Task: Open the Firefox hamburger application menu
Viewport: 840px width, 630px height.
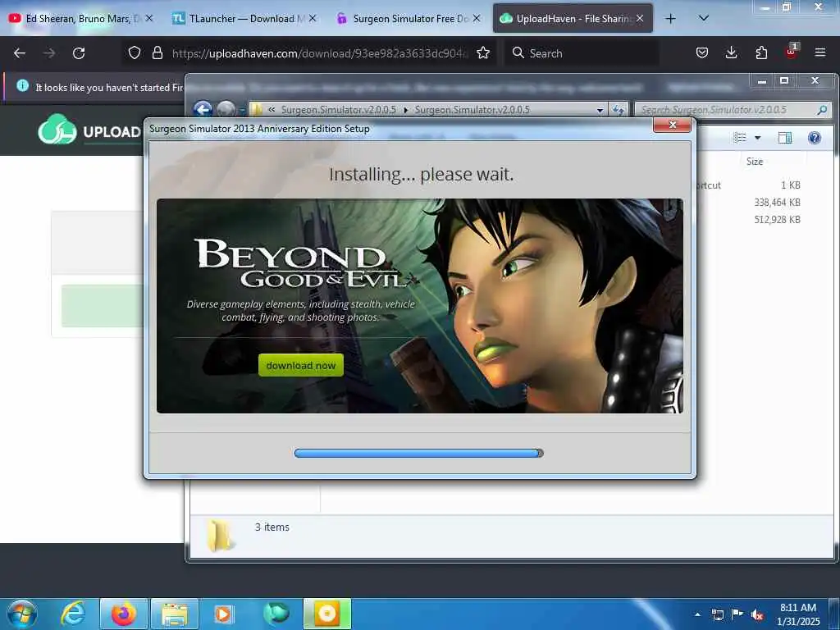Action: (820, 52)
